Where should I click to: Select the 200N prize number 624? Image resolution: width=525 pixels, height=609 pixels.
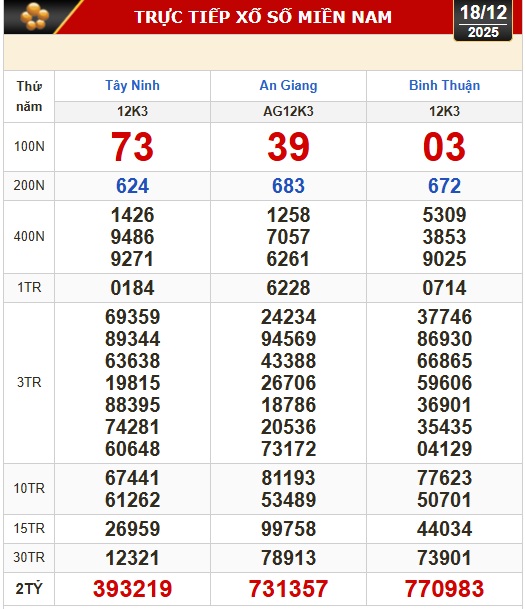point(132,186)
